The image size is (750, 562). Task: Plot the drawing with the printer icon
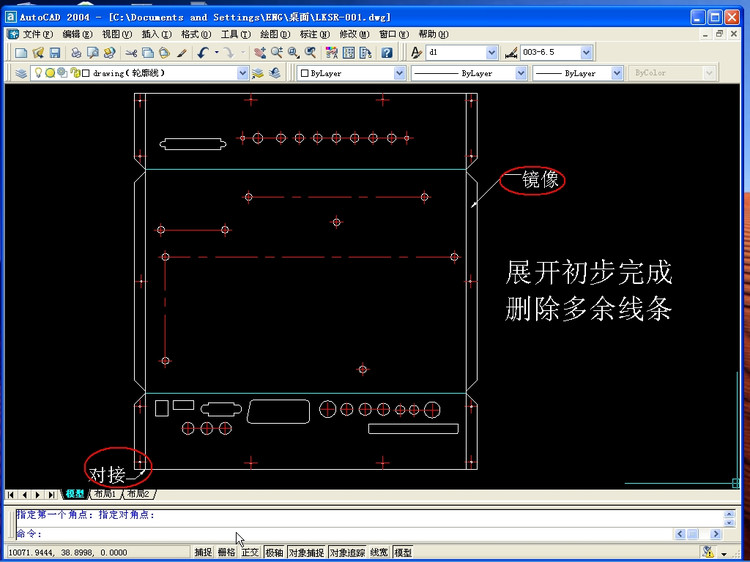click(x=76, y=53)
